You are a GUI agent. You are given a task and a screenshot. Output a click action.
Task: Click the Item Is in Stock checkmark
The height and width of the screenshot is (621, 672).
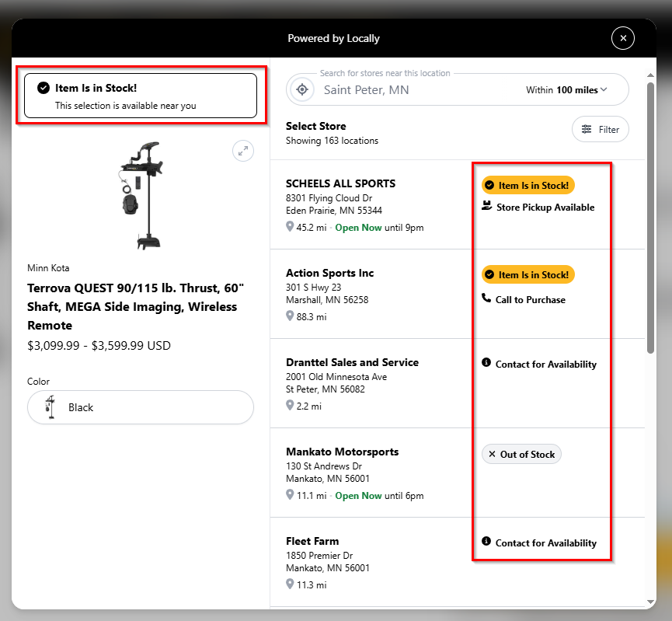[x=44, y=88]
